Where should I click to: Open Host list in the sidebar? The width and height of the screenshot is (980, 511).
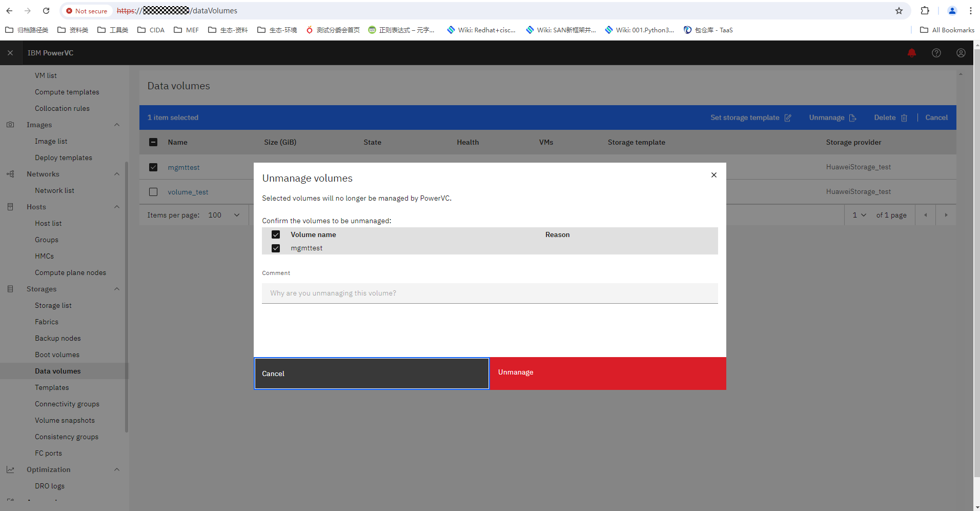[48, 223]
